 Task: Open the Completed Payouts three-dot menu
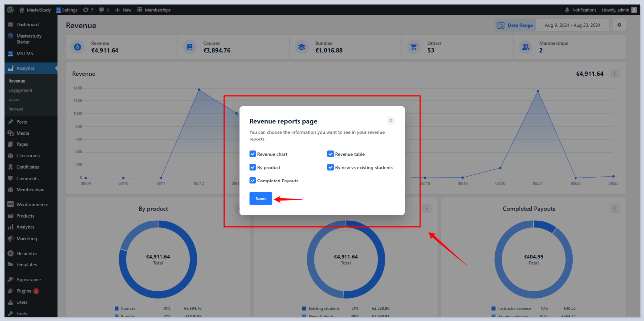point(615,209)
